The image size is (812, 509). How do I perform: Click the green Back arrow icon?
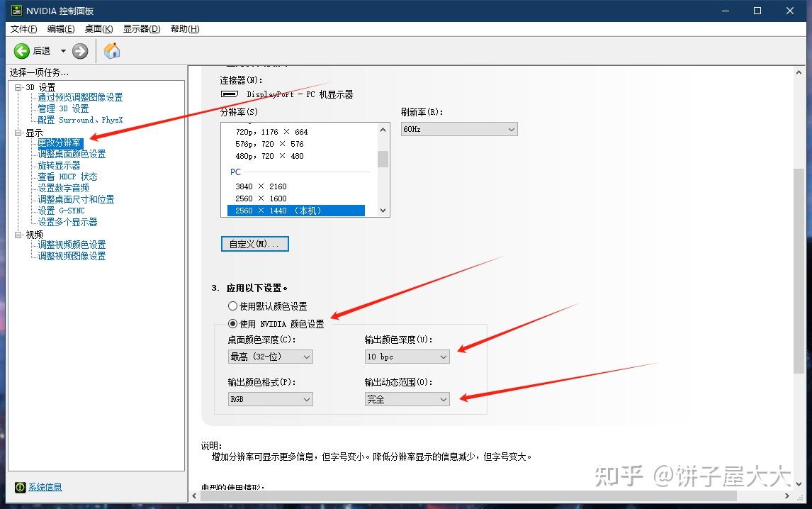(22, 51)
